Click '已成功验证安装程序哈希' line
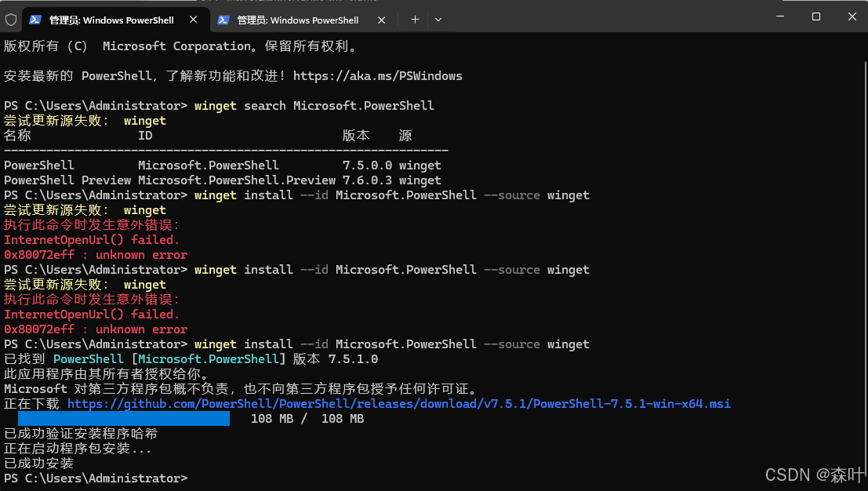This screenshot has height=491, width=868. pyautogui.click(x=81, y=434)
